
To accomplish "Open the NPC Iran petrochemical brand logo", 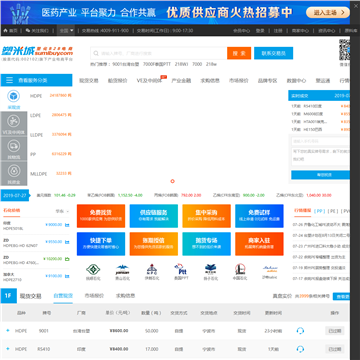I will click(x=151, y=269).
